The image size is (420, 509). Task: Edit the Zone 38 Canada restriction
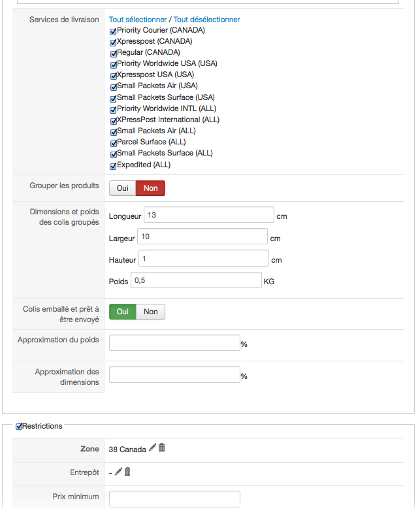[152, 448]
